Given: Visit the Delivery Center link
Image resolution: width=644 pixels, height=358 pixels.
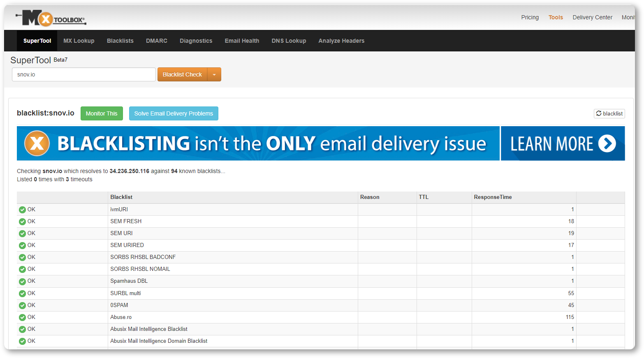Looking at the screenshot, I should 592,17.
